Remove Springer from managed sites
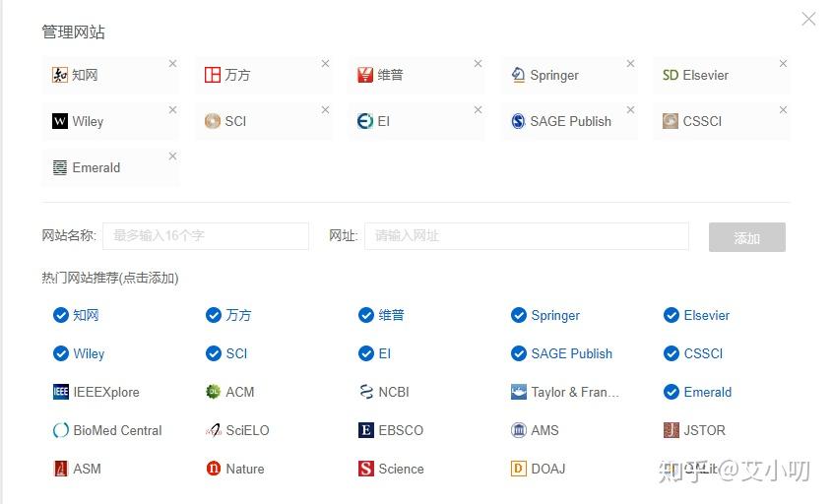The image size is (832, 504). (x=630, y=64)
